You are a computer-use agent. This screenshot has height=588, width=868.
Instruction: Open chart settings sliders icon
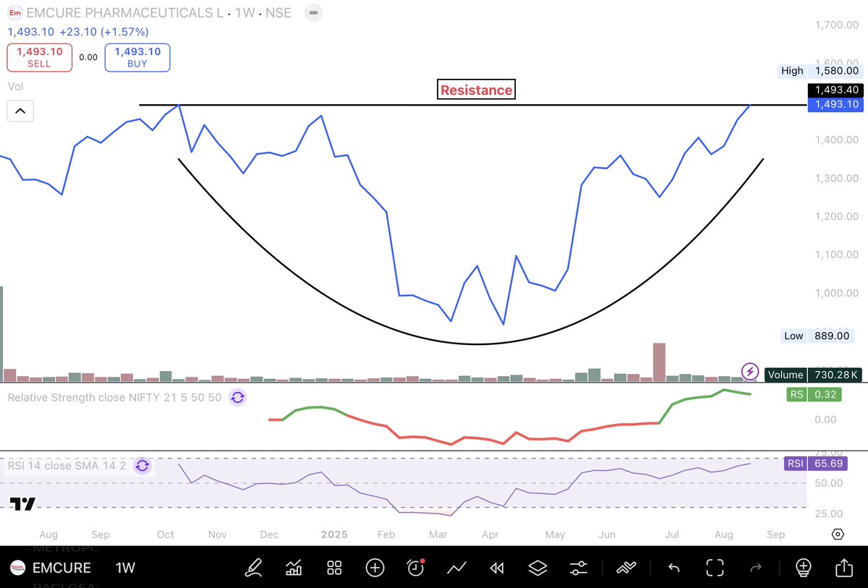click(578, 568)
